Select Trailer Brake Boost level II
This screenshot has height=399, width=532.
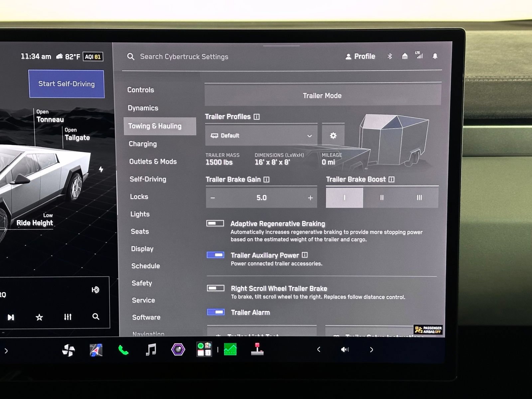pos(382,198)
